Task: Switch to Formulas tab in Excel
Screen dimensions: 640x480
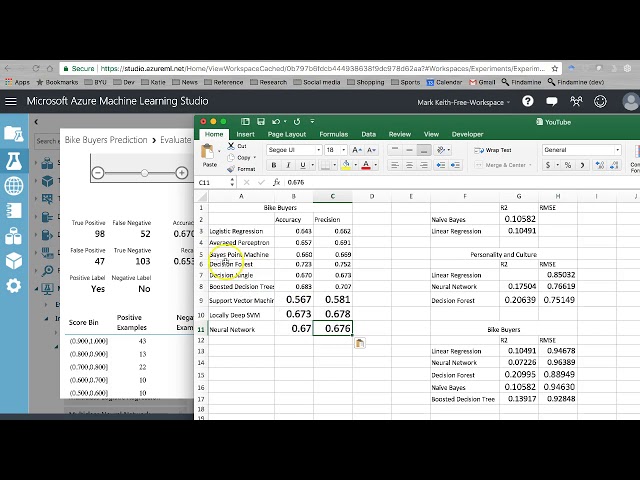Action: point(333,134)
